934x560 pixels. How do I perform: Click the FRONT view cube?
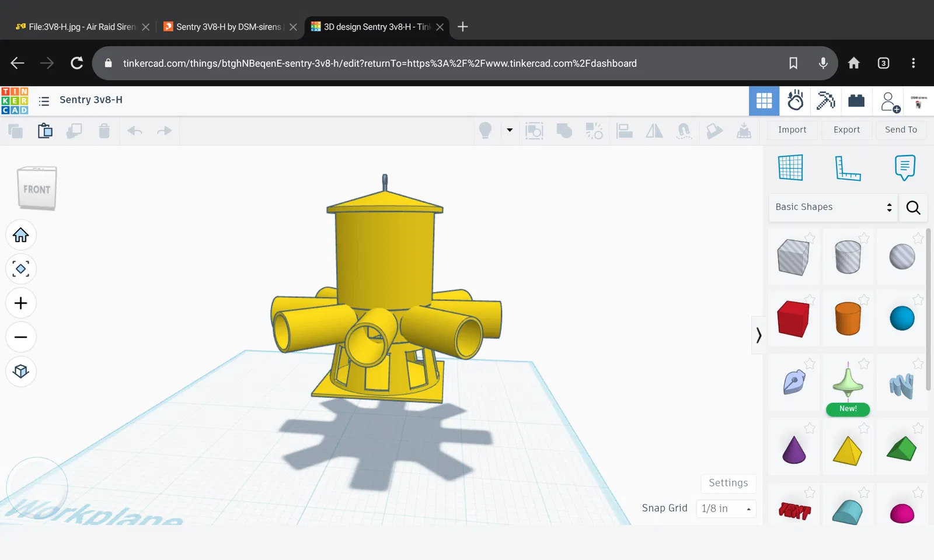(37, 188)
